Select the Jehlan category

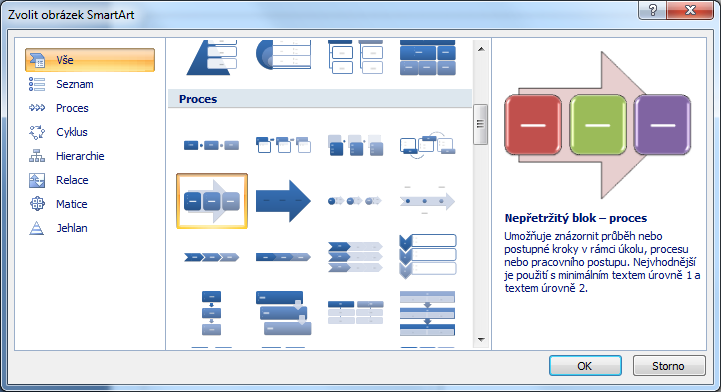(x=72, y=228)
